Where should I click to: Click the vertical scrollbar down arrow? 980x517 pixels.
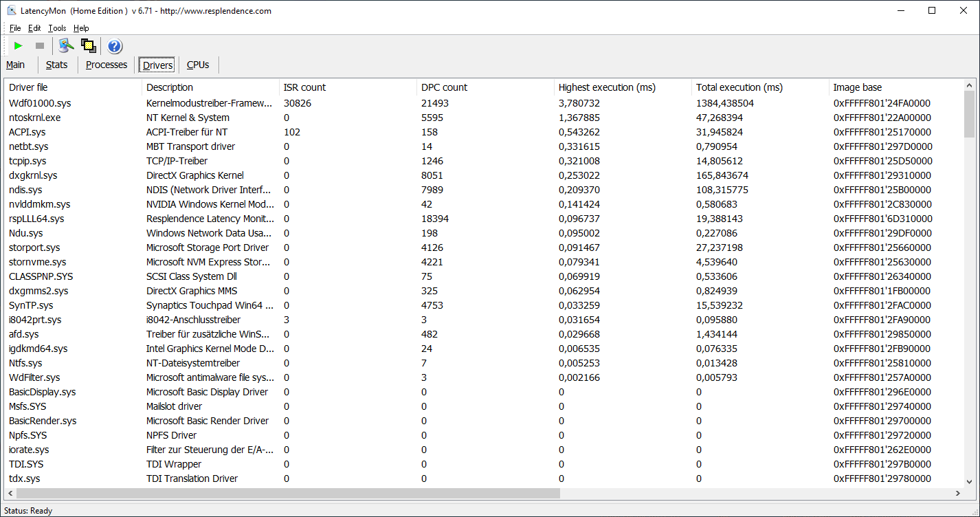[x=969, y=482]
